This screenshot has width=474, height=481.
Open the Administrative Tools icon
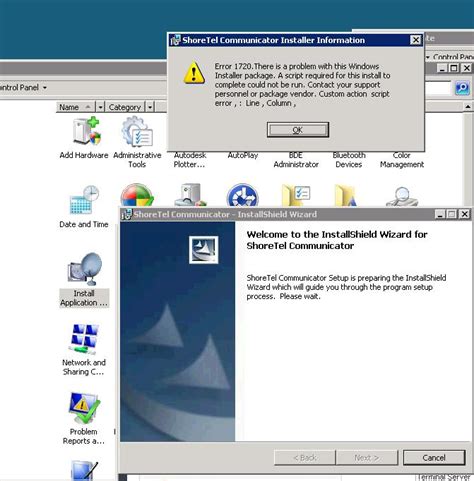pyautogui.click(x=137, y=142)
